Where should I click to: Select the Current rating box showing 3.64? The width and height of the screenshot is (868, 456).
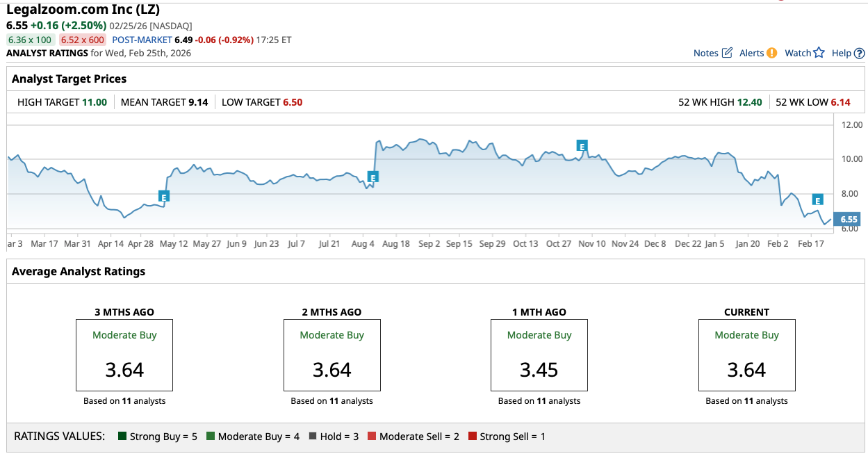point(746,355)
